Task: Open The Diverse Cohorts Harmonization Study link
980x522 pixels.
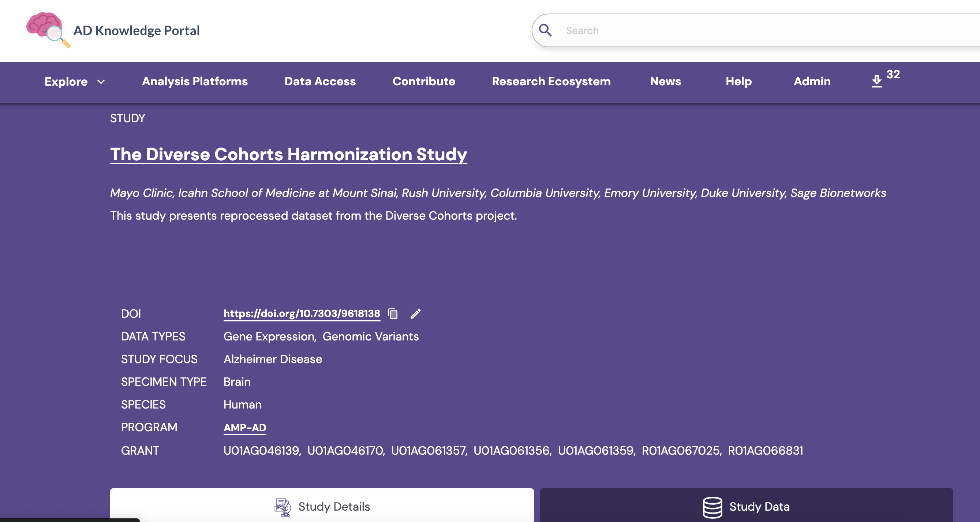Action: coord(288,154)
